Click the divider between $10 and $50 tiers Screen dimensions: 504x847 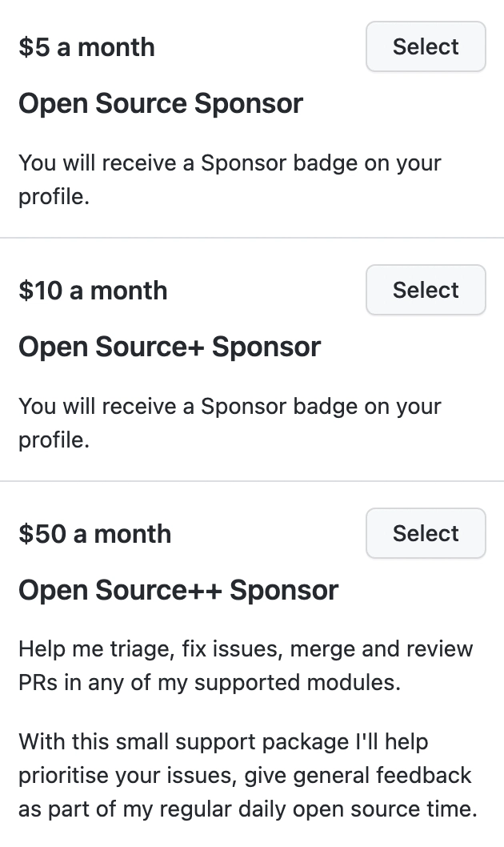coord(252,481)
